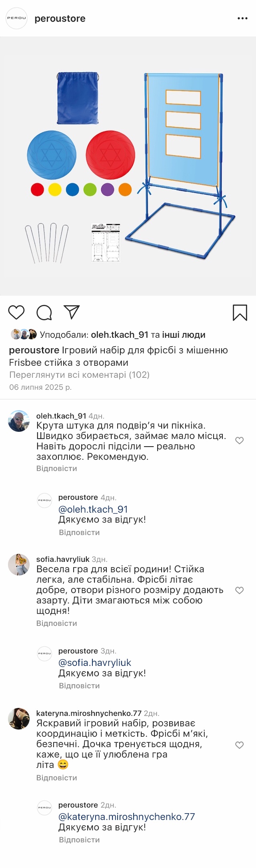
Task: Expand all 102 comments
Action: 79,375
